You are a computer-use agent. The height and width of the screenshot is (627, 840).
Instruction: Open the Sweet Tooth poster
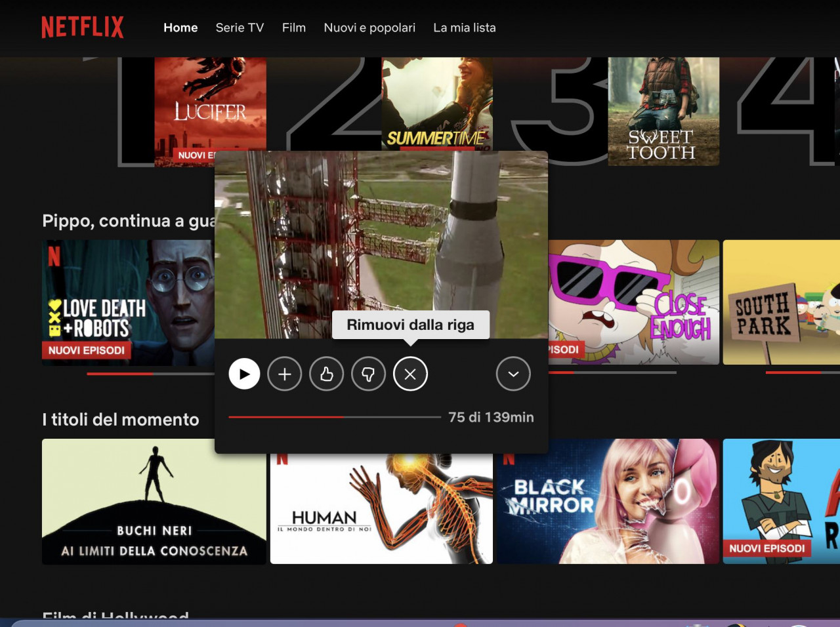(663, 111)
